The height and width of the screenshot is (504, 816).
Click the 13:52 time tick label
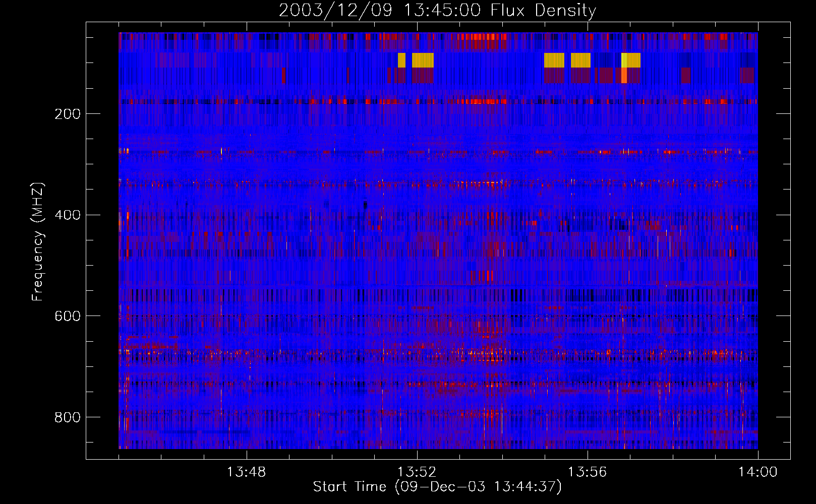click(x=417, y=472)
